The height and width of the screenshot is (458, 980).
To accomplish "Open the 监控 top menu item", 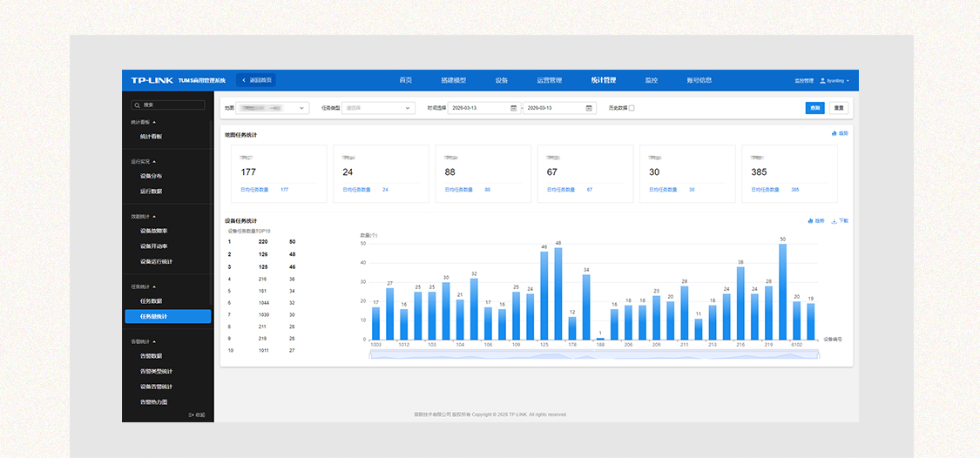I will (651, 80).
